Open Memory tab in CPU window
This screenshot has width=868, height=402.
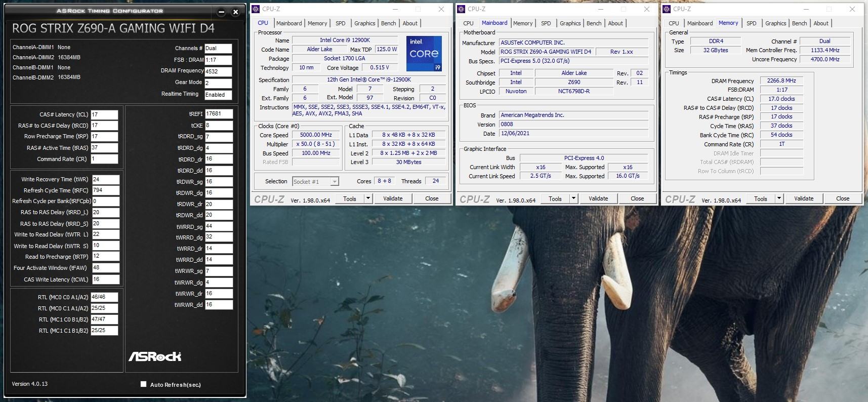317,23
